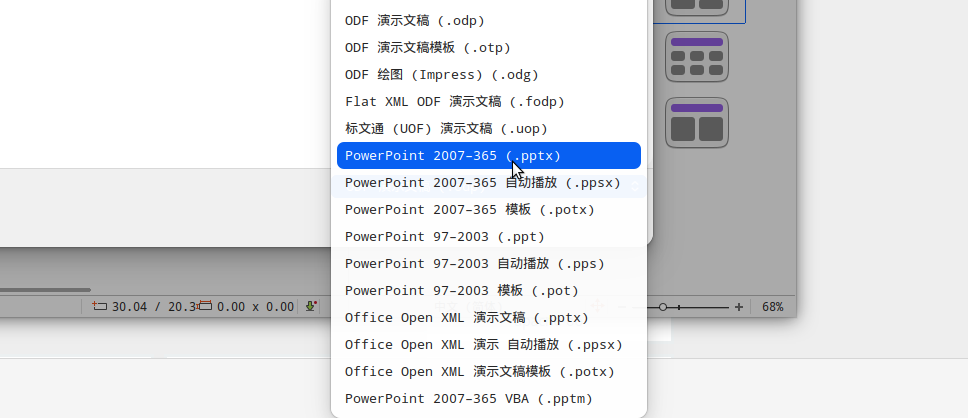Click the horizontal scrollbar thumb in Impress window
This screenshot has width=968, height=418.
45,290
